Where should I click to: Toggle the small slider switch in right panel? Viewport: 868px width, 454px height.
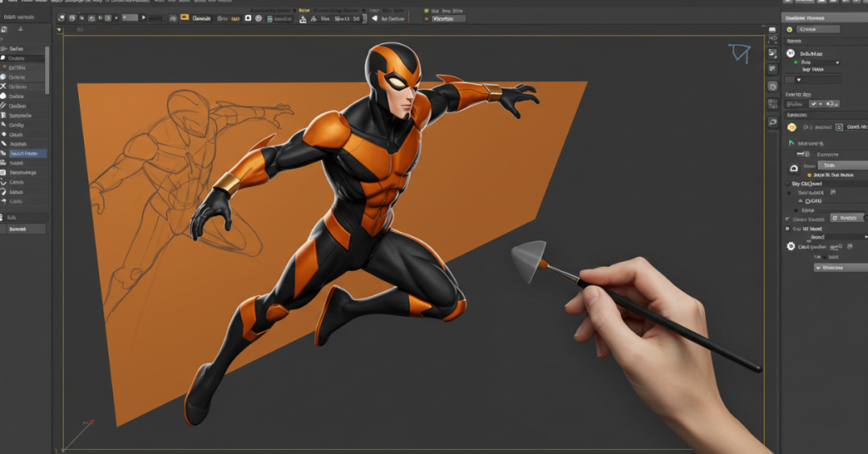804,154
